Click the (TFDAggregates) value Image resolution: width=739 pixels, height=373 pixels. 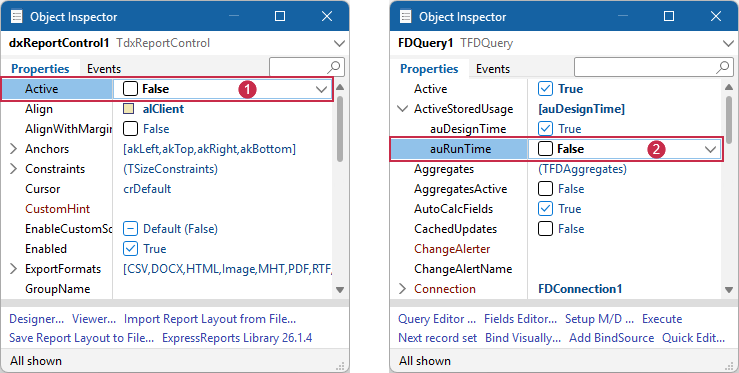583,169
